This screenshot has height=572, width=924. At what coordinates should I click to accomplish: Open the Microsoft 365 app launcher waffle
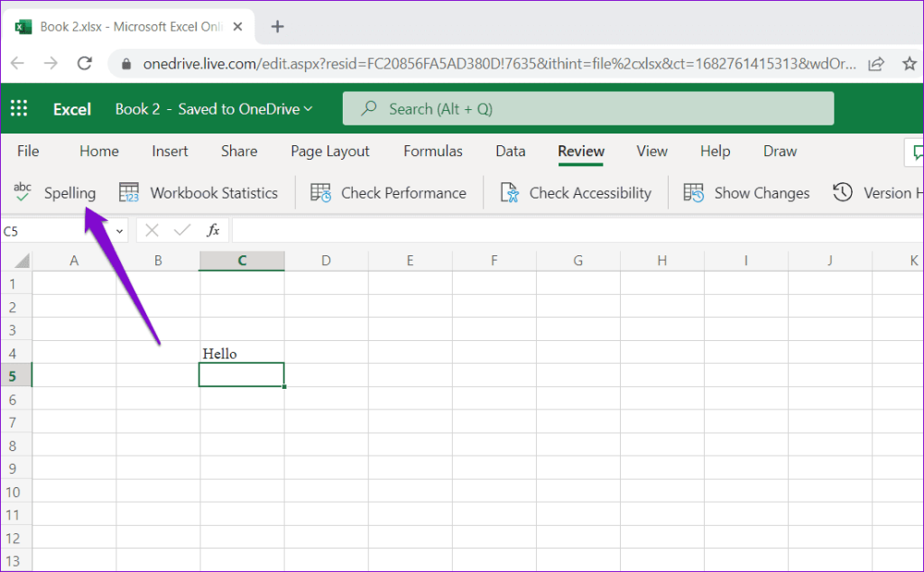pos(18,108)
